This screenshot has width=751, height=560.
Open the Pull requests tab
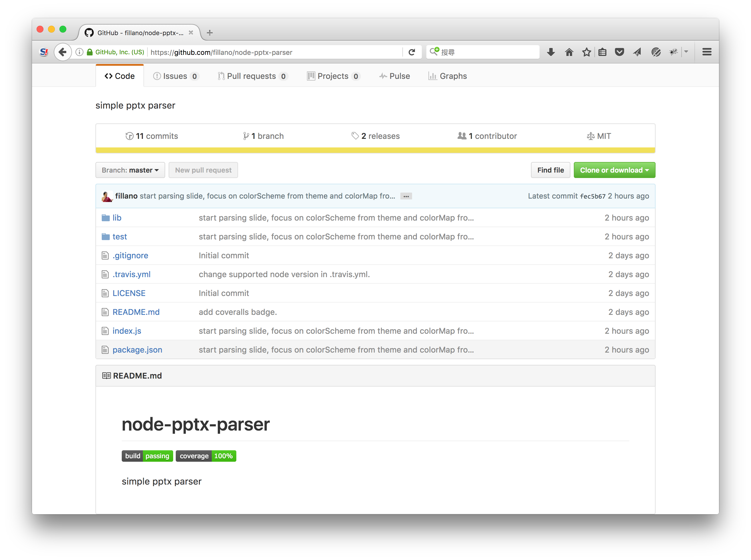(x=253, y=76)
